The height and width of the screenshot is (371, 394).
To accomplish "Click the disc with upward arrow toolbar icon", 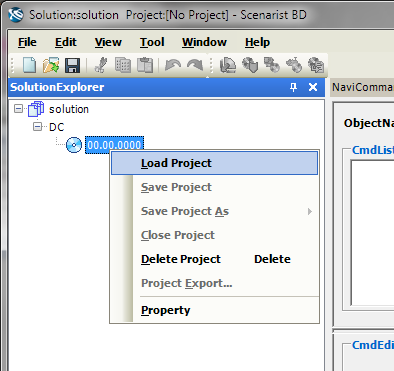I will click(x=294, y=65).
